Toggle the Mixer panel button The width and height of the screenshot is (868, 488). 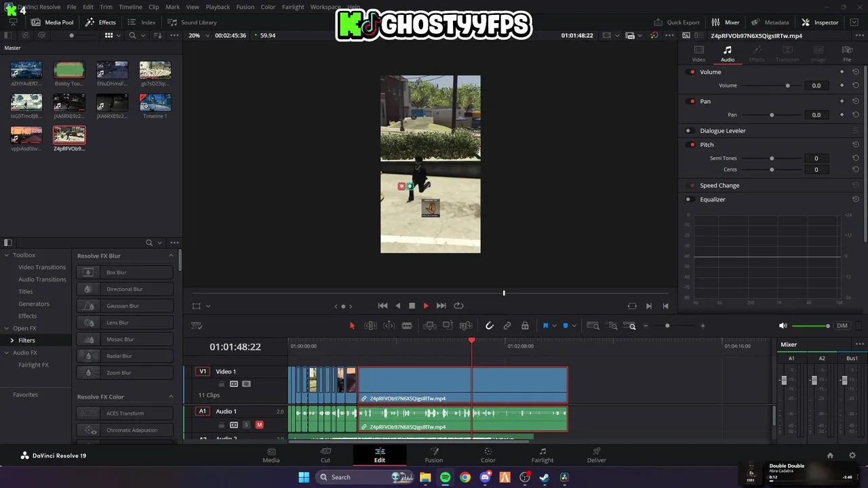(x=726, y=22)
